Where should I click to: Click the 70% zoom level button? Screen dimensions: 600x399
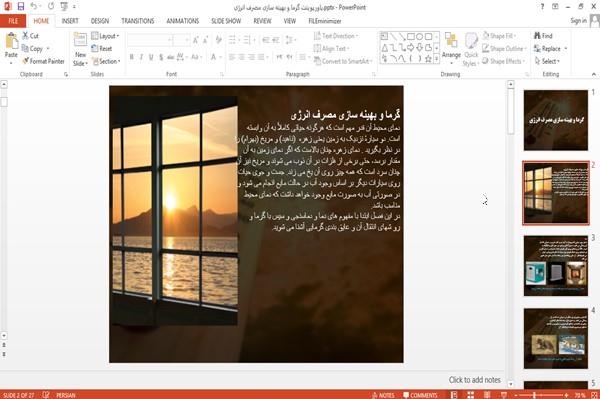[x=580, y=395]
